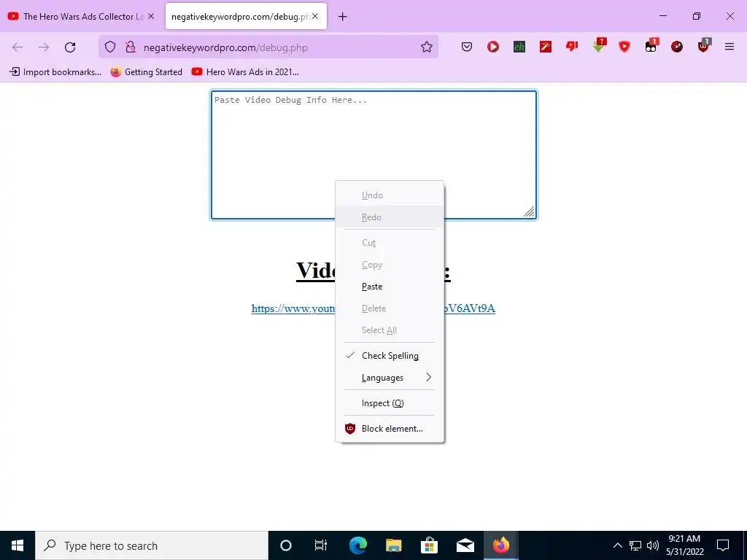The image size is (747, 560).
Task: Click the address bar URL text
Action: [x=225, y=47]
